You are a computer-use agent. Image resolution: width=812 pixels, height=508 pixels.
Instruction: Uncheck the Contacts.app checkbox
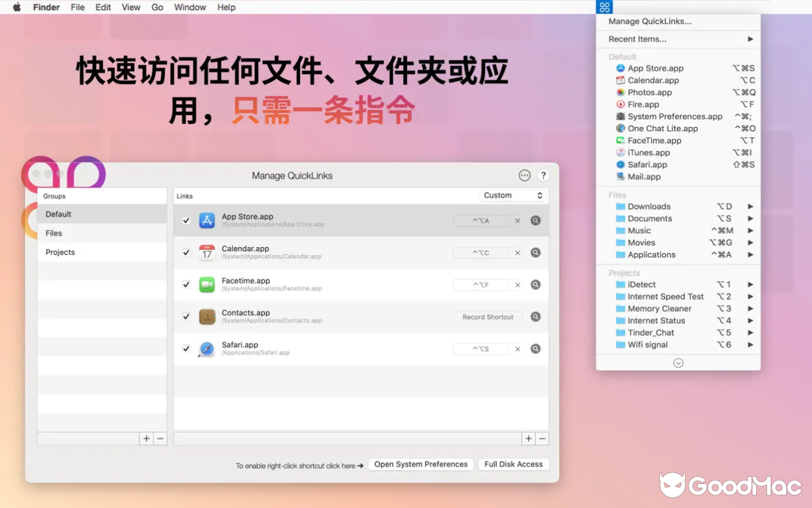pos(186,316)
